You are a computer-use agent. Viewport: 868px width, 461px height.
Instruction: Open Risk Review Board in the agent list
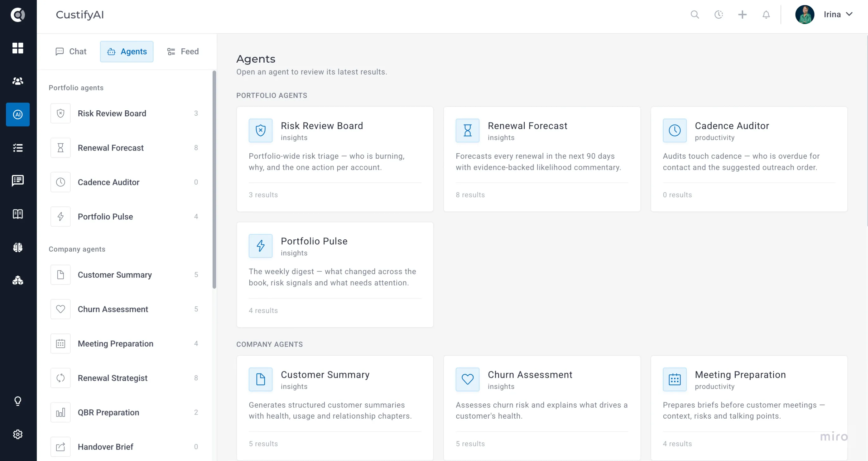point(125,114)
